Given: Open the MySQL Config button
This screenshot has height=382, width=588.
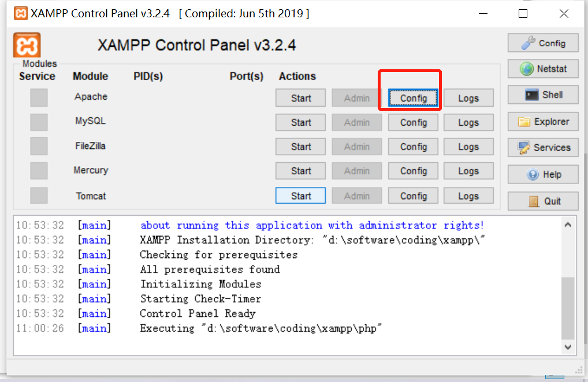Looking at the screenshot, I should pyautogui.click(x=413, y=122).
